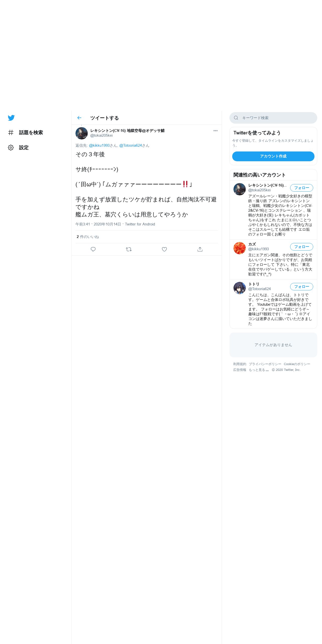Viewport: 322px width, 644px height.
Task: Open @kikku1993 reply mention link
Action: pos(99,145)
